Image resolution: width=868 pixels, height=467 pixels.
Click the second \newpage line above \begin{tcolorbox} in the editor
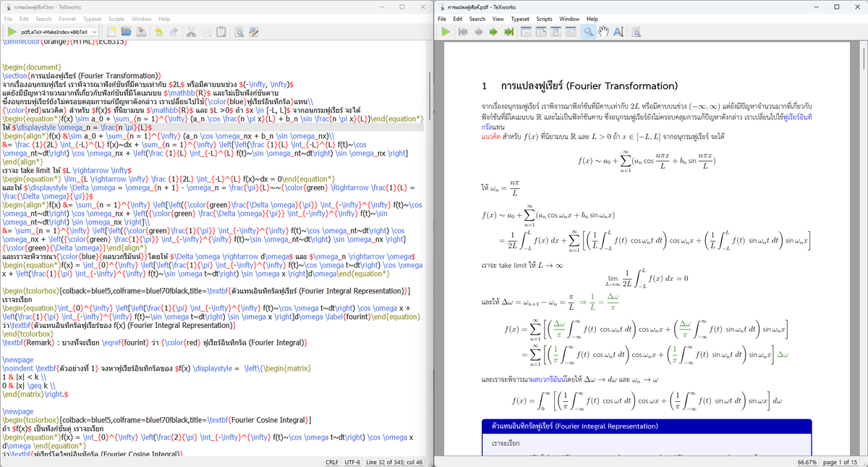17,411
